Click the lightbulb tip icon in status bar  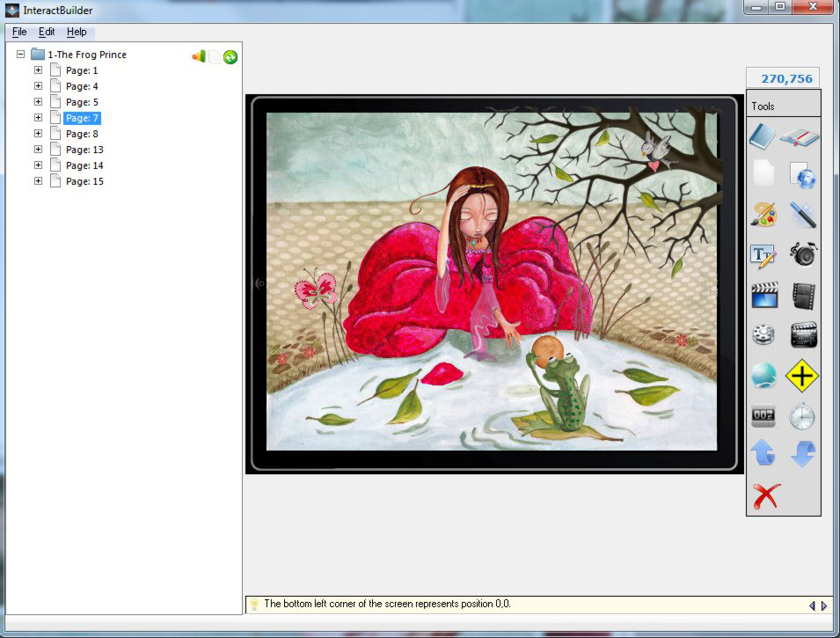[x=254, y=605]
